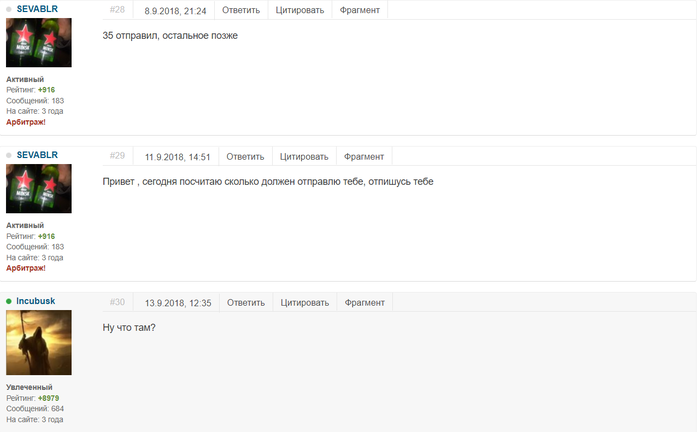Click "Увлеченный" rank label

(x=29, y=387)
